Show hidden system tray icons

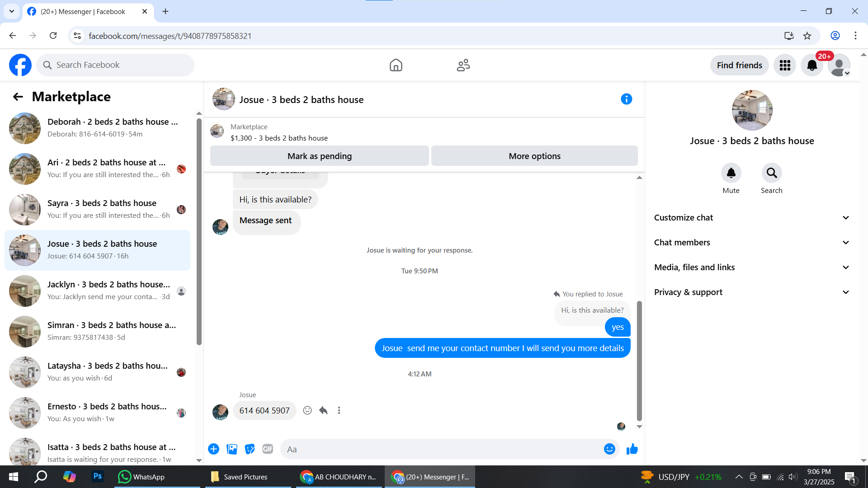coord(739,477)
